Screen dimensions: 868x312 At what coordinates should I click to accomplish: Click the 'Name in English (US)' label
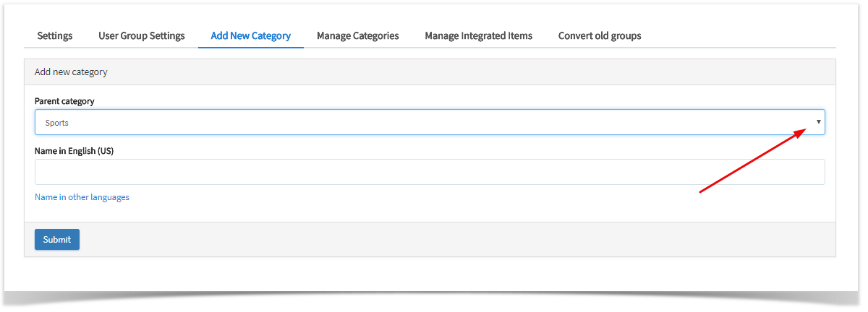coord(75,151)
